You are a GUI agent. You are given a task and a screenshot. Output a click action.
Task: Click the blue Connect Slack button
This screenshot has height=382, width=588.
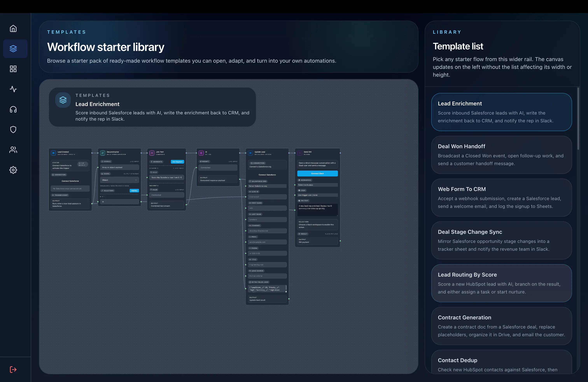318,173
